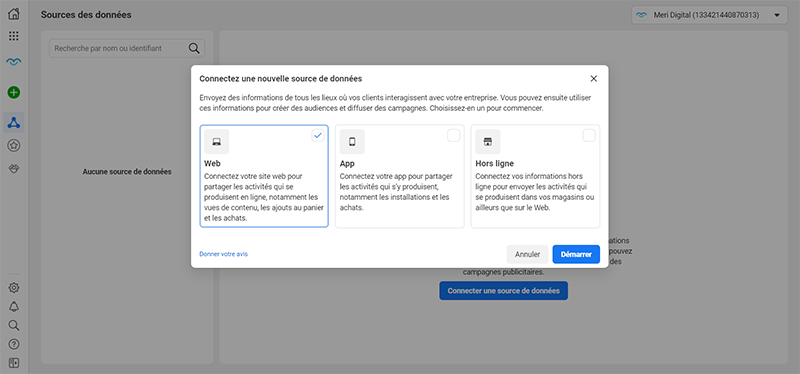Focus the Recherche par nom ou identifiant field
Screen dimensions: 800x374
127,48
